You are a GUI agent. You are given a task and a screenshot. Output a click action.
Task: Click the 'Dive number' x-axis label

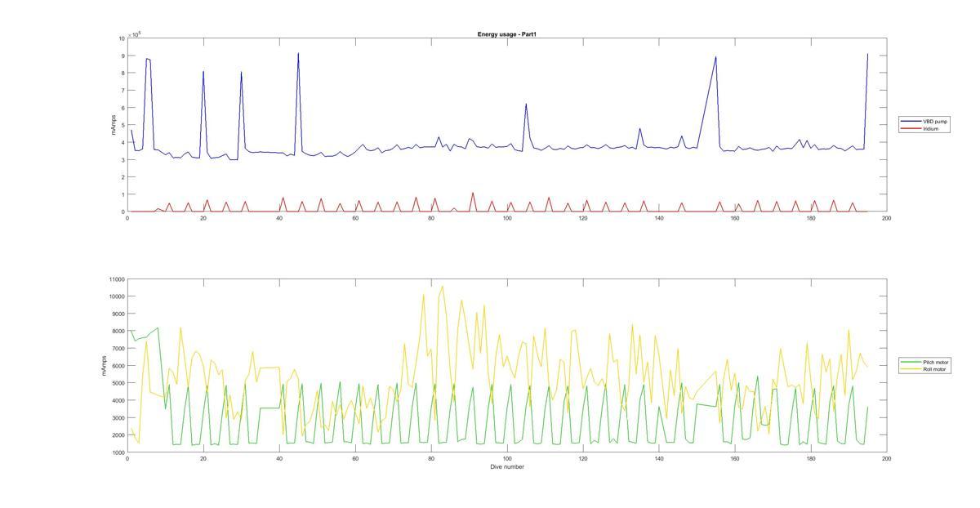[x=507, y=467]
